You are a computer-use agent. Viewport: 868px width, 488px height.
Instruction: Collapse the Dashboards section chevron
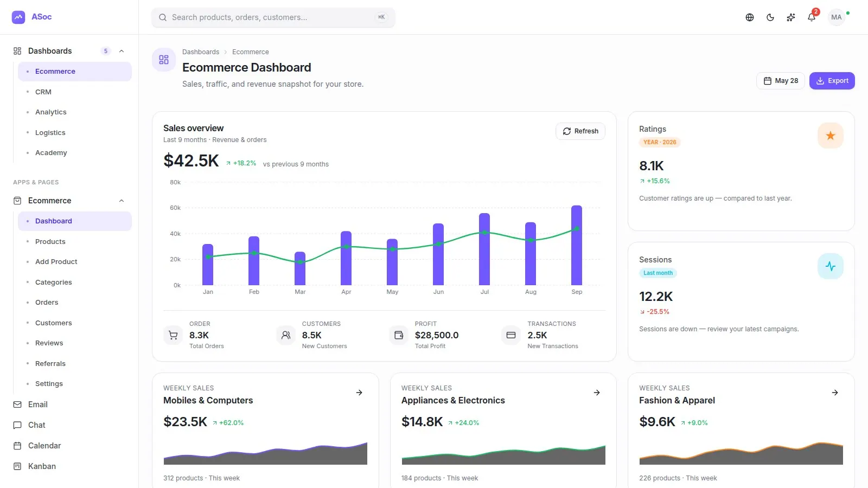click(x=122, y=51)
